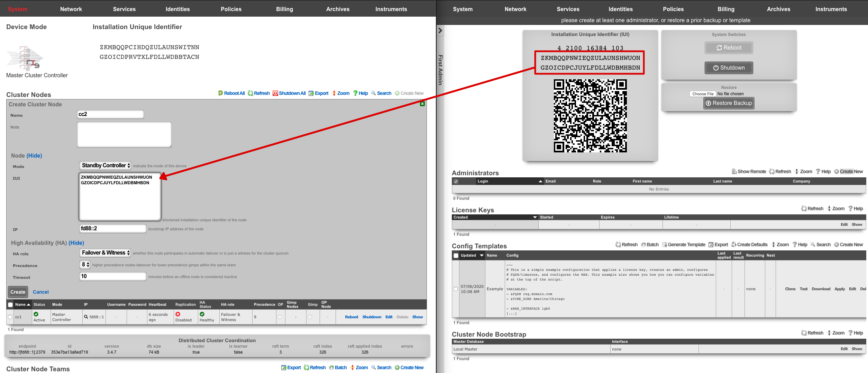
Task: Open Help for Cluster Node Bootstrap
Action: pos(855,333)
